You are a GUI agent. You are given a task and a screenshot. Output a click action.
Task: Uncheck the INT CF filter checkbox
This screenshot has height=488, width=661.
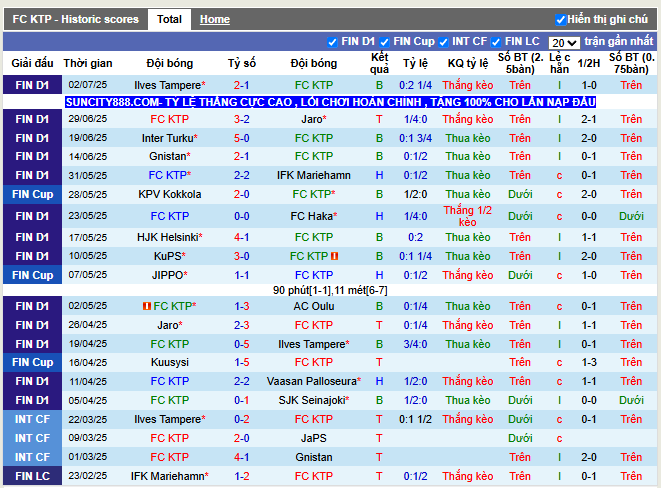pyautogui.click(x=443, y=42)
